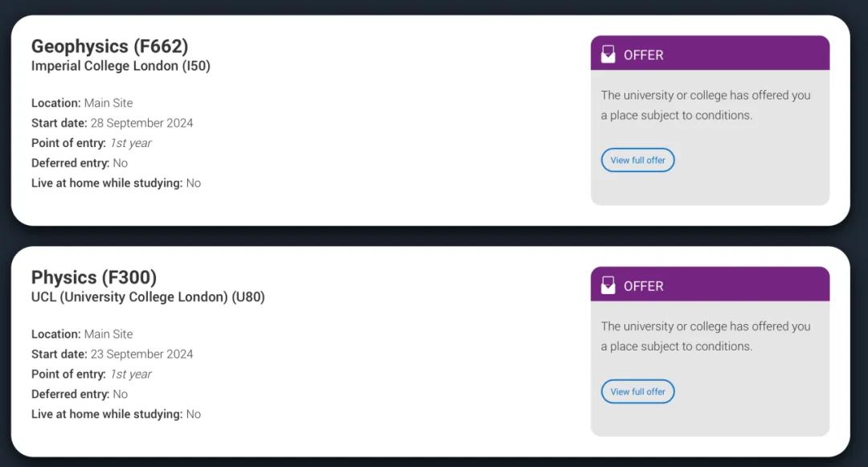Click Deferred entry on the Physics card
Screen dimensions: 868x467
point(80,394)
